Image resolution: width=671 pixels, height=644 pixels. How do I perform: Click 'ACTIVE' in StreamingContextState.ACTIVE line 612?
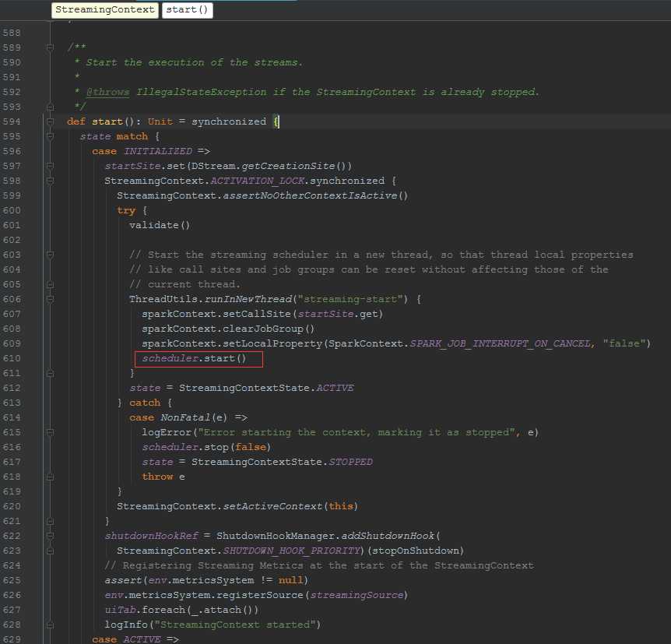pos(335,388)
